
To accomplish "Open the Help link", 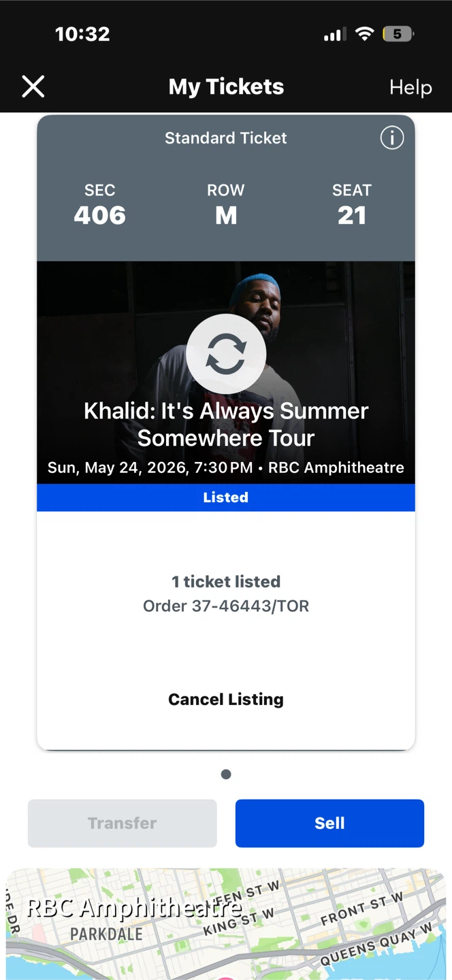I will 410,87.
